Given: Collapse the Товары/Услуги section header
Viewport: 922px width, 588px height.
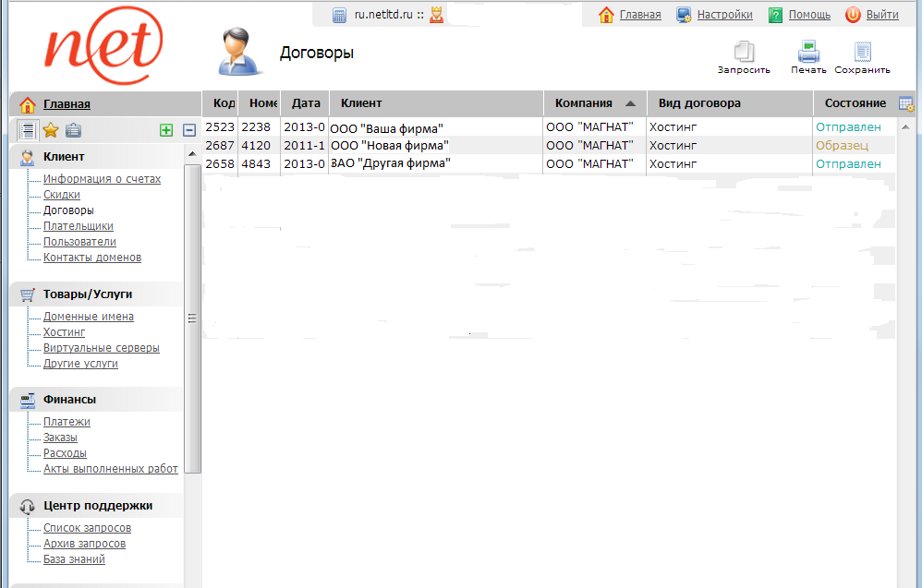Looking at the screenshot, I should click(x=88, y=294).
